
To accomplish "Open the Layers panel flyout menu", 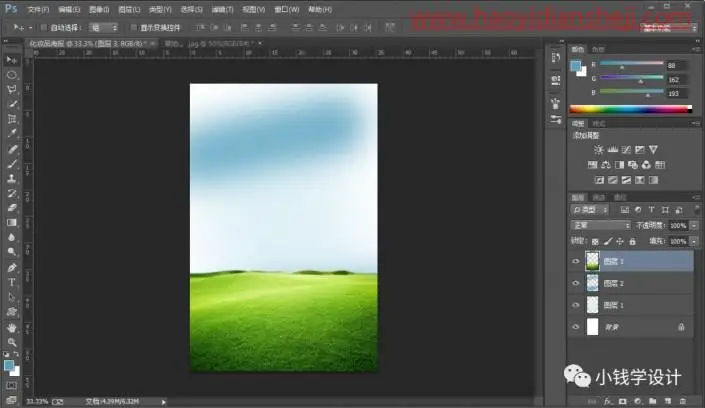I will [x=696, y=197].
